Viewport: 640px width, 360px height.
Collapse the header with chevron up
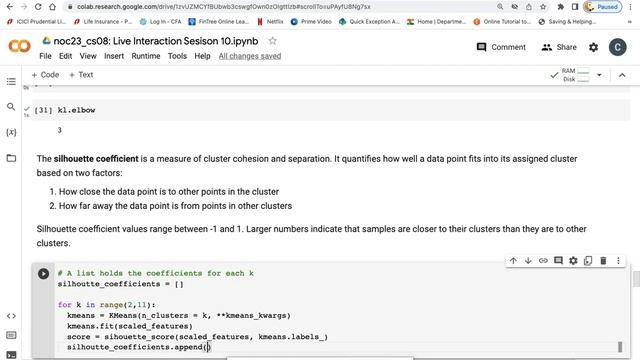click(x=622, y=75)
